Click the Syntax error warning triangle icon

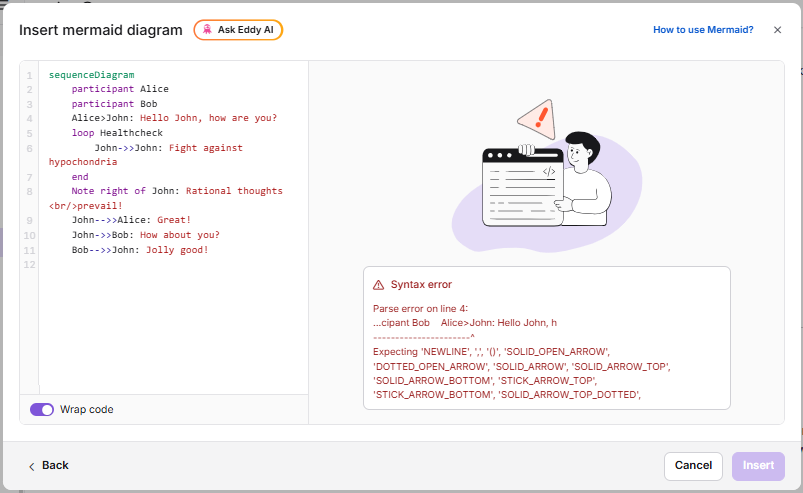378,285
